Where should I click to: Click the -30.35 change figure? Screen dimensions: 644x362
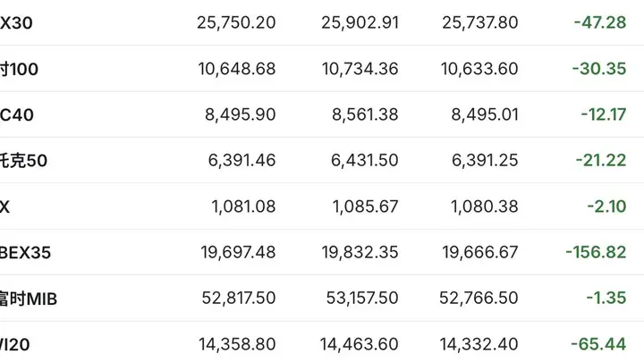(x=598, y=69)
